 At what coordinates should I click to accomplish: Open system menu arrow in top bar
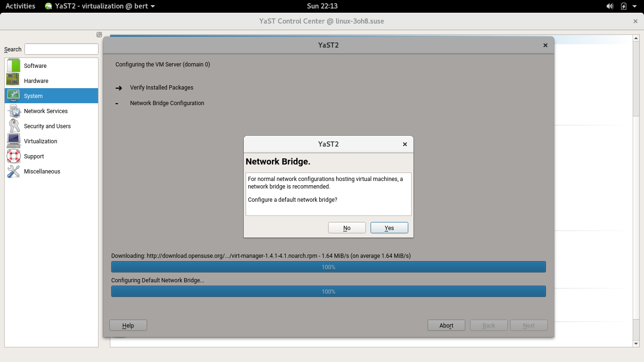(635, 6)
